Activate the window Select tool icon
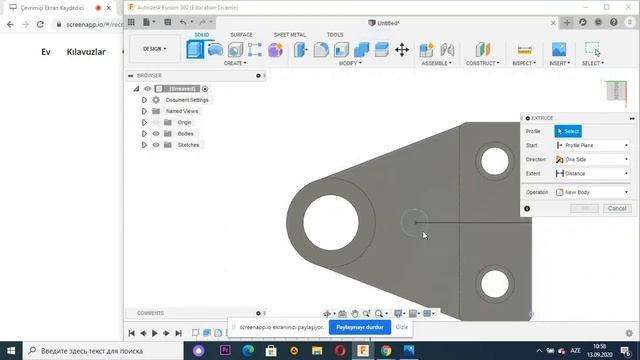 (x=593, y=49)
